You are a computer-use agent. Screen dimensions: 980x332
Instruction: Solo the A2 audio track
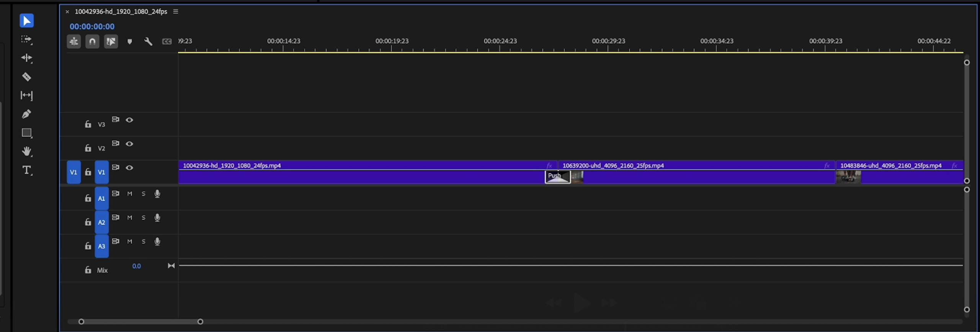point(144,218)
